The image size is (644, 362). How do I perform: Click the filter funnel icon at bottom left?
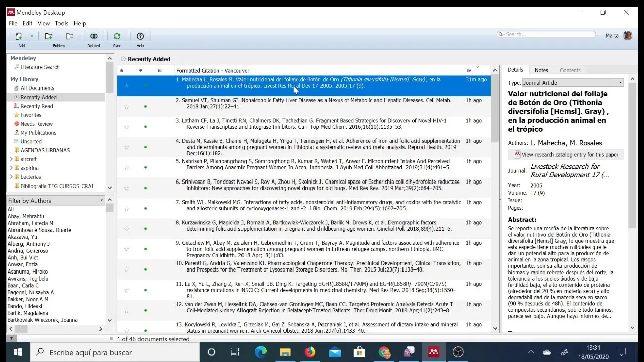pyautogui.click(x=11, y=339)
